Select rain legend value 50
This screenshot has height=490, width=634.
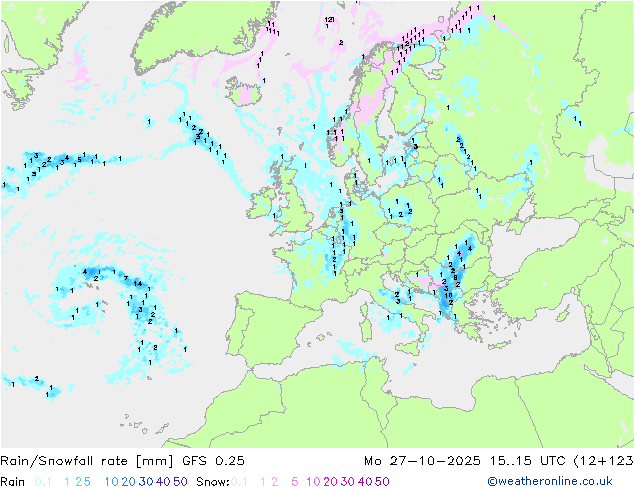[180, 482]
